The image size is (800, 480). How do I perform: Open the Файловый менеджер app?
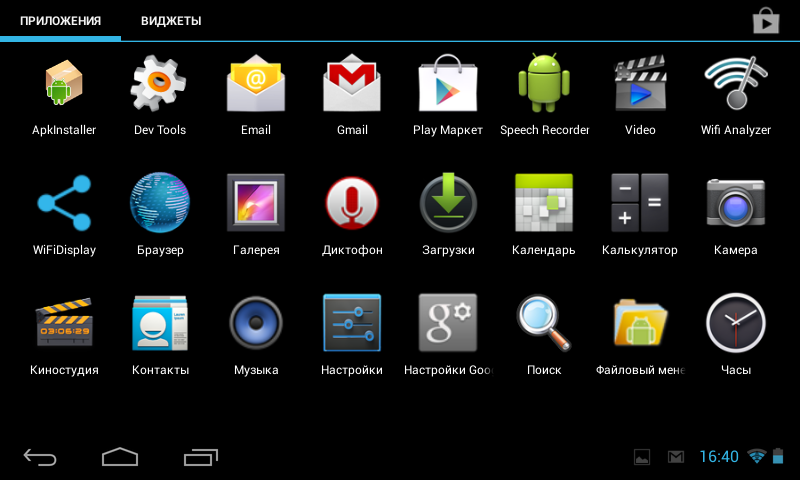640,323
